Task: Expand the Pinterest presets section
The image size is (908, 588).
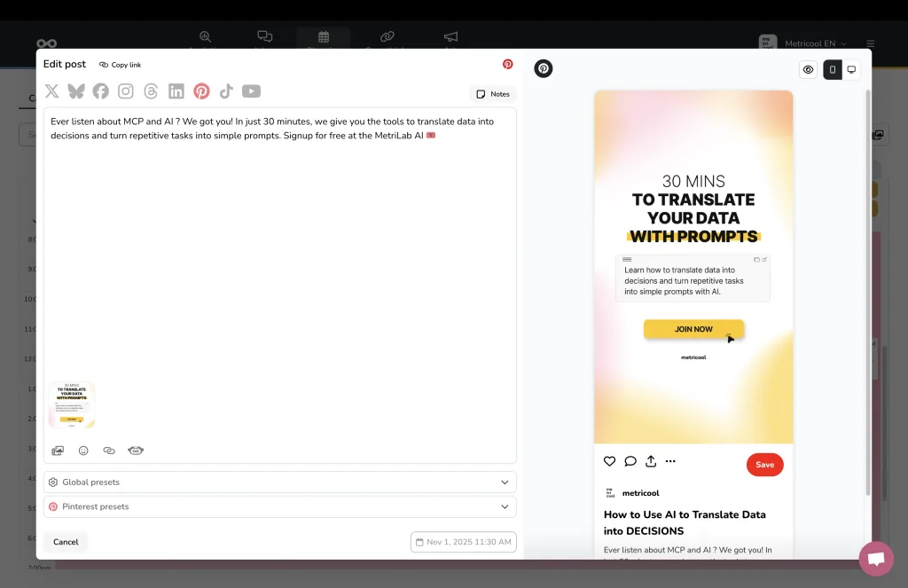Action: click(279, 506)
